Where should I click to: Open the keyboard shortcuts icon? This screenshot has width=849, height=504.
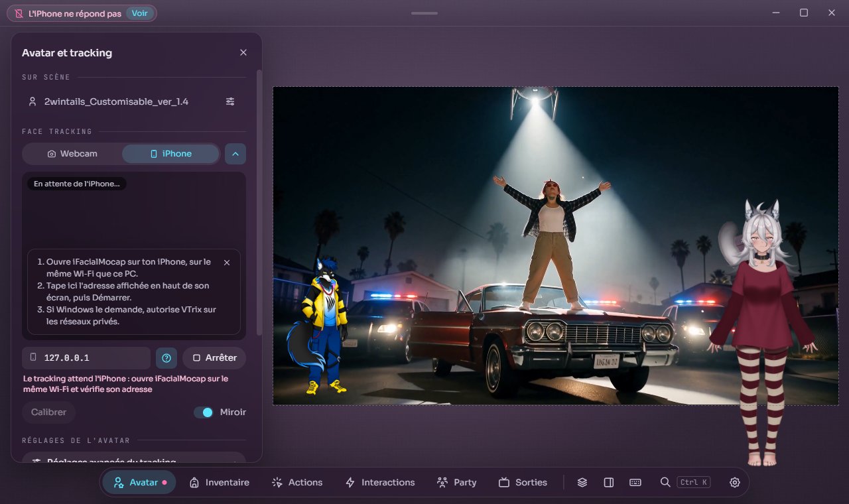635,482
